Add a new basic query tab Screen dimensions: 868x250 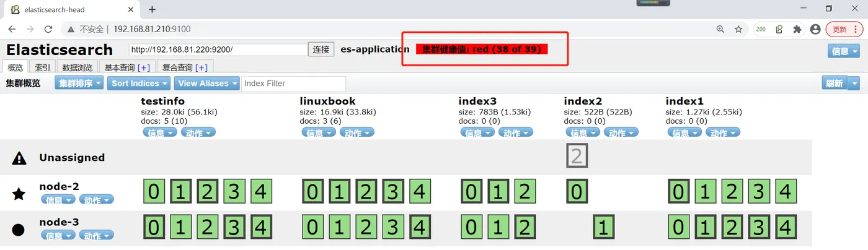tap(144, 67)
